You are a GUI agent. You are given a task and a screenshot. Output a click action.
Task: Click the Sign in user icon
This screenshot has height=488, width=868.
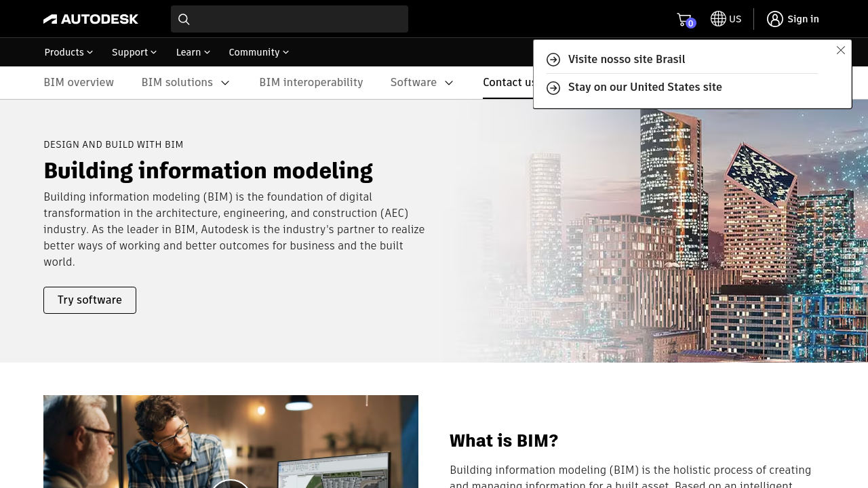tap(775, 19)
